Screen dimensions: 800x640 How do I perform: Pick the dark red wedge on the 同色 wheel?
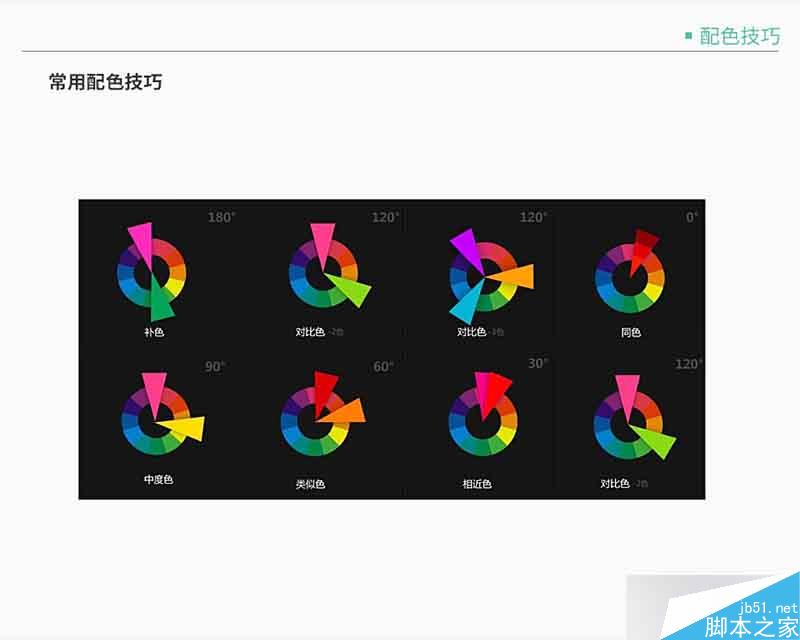coord(642,246)
